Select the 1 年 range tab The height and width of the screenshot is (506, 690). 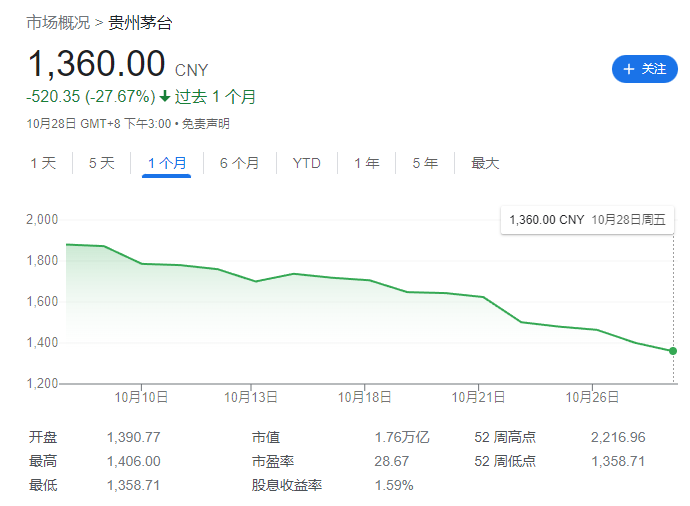(x=367, y=163)
